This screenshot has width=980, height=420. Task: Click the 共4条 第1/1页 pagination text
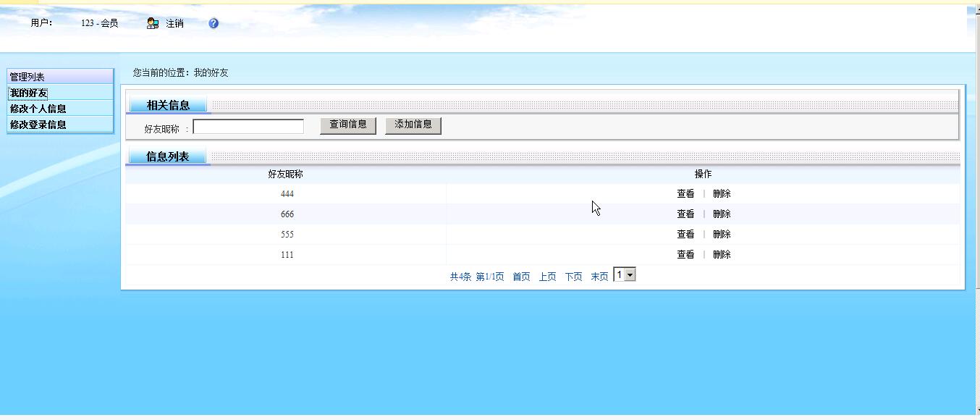(477, 277)
